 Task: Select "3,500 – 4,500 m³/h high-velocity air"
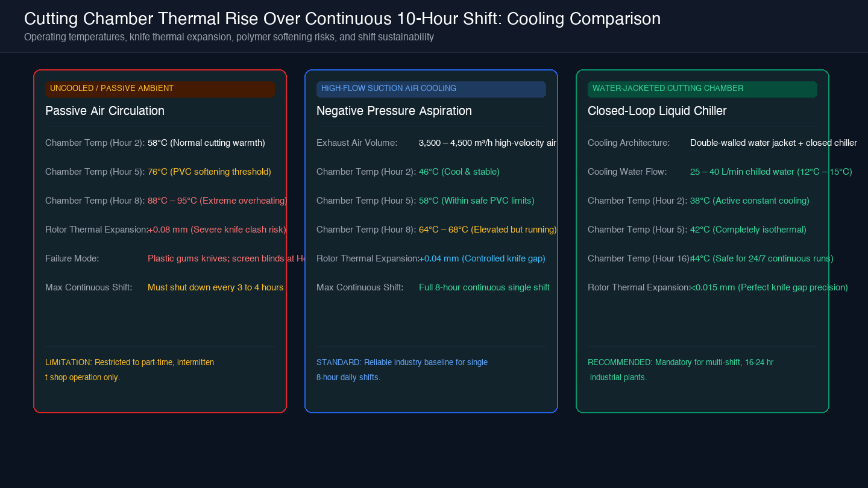[488, 143]
